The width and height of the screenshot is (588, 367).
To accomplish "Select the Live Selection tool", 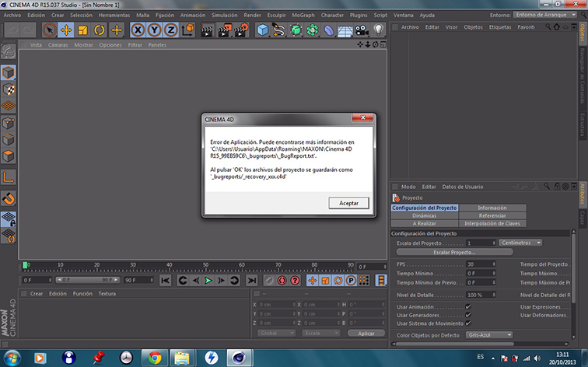I will [50, 30].
